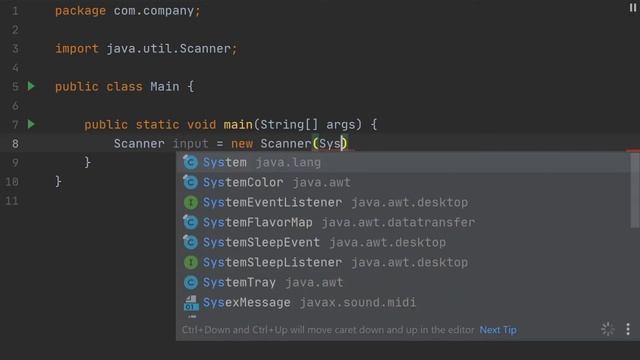Choose SystemColor java.awt from completion list
Screen dimensions: 640x360
pos(403,182)
